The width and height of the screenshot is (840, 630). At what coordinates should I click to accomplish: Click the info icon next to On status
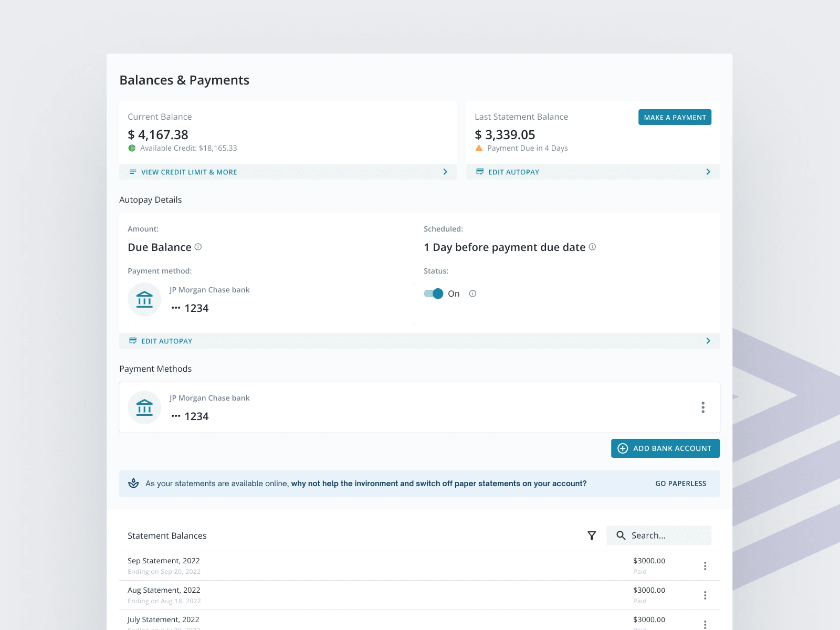472,293
